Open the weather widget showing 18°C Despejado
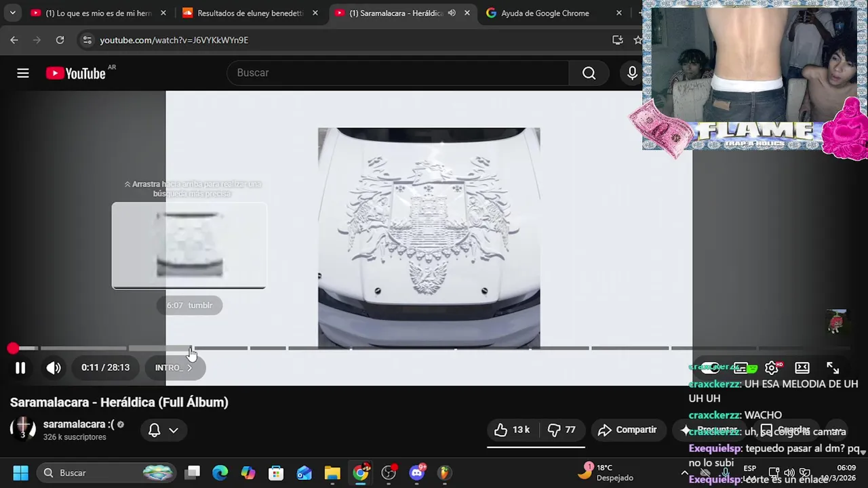Viewport: 868px width, 488px height. tap(606, 472)
